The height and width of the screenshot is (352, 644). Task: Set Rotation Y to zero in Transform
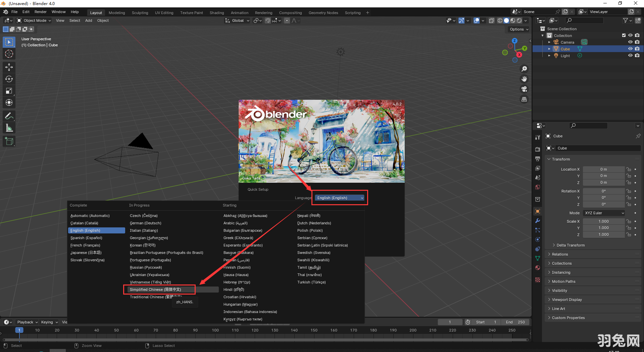(x=603, y=197)
